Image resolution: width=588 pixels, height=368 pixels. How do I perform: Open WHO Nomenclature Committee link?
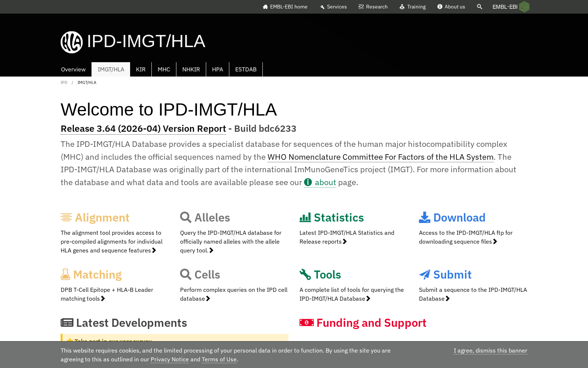point(380,157)
